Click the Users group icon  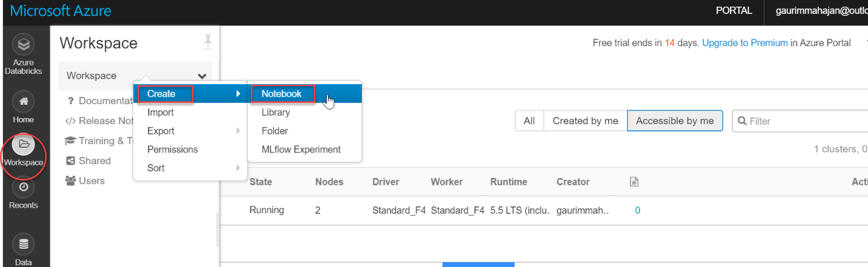(x=70, y=181)
